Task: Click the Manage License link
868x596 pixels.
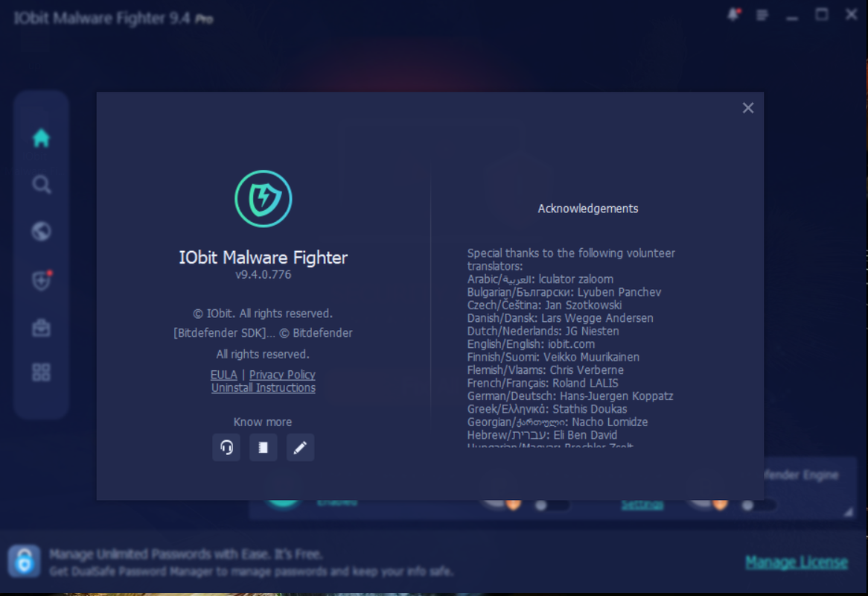Action: 796,562
